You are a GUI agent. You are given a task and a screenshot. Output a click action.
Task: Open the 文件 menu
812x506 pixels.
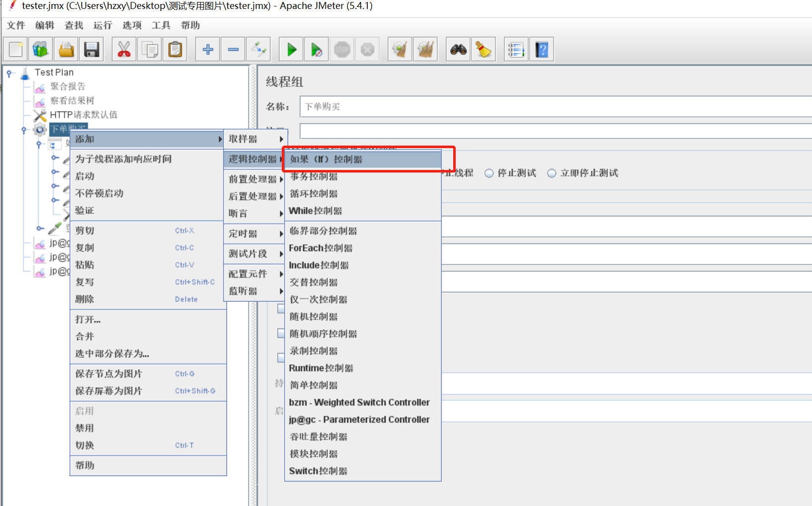pyautogui.click(x=15, y=25)
